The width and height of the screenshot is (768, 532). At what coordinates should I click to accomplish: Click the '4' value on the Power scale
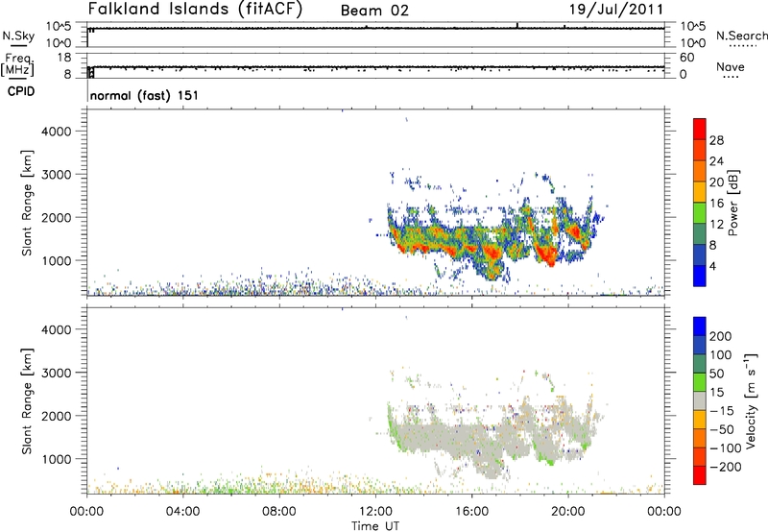tap(712, 266)
